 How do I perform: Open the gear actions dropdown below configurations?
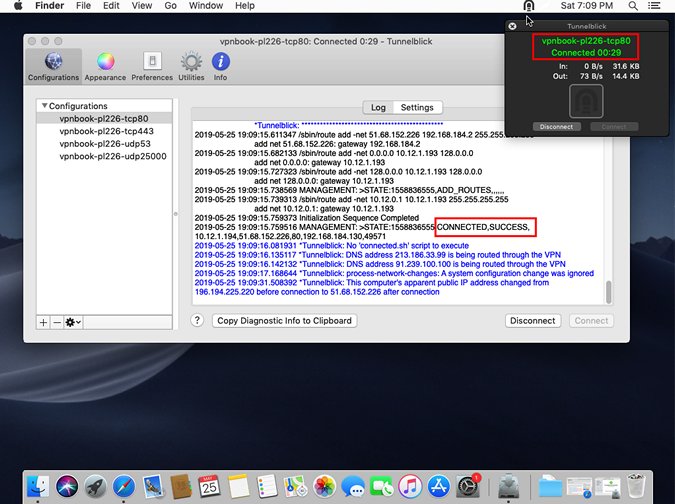[x=73, y=322]
